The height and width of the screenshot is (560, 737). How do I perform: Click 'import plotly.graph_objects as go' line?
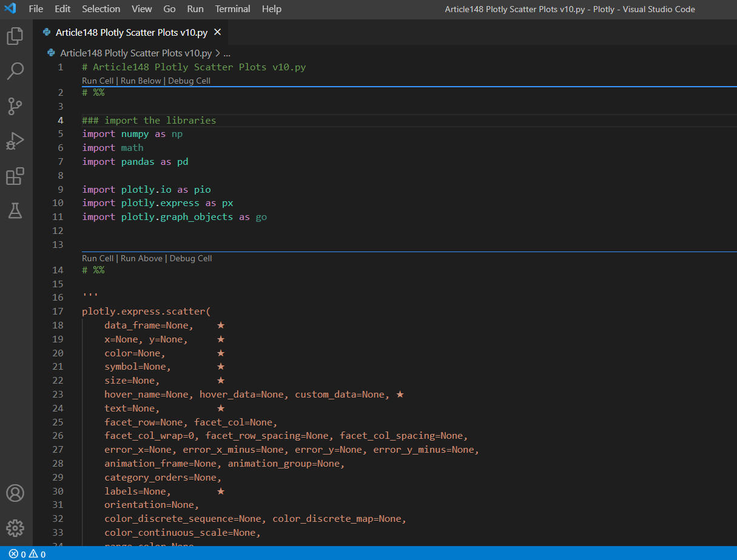tap(175, 217)
